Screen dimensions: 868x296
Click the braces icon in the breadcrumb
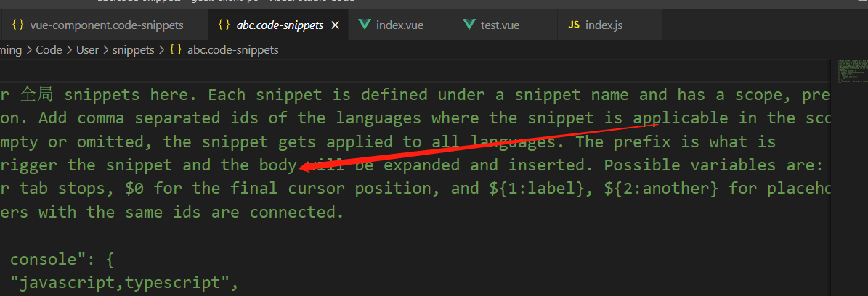point(176,50)
